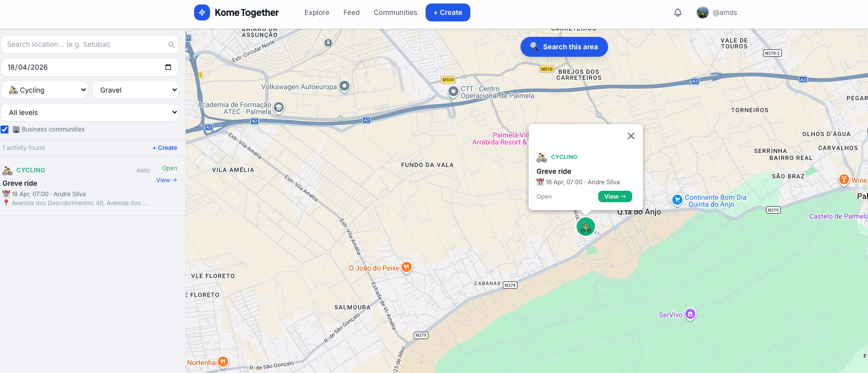Open the Gravel subtype dropdown

click(135, 90)
